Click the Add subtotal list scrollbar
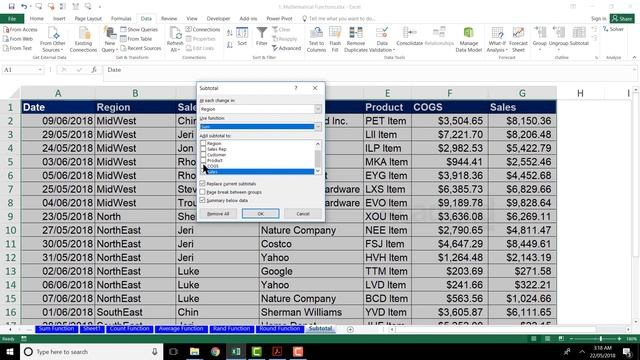 pyautogui.click(x=318, y=157)
